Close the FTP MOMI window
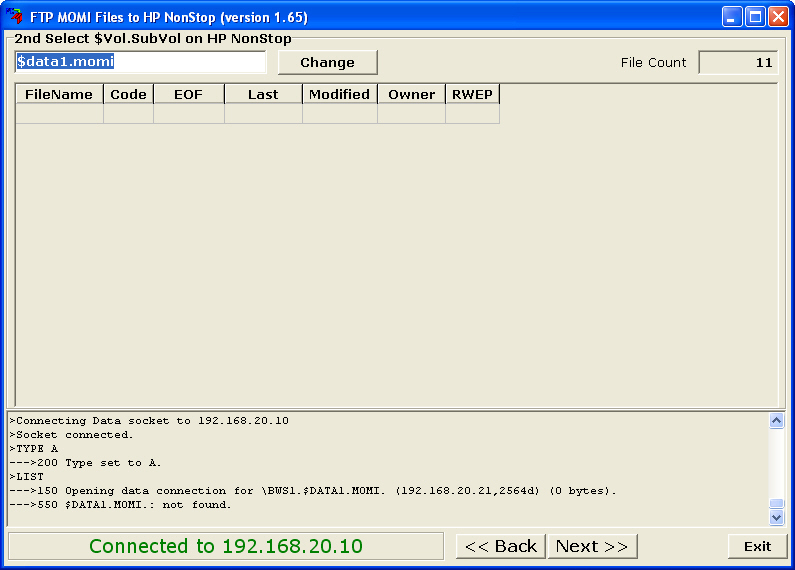 tap(778, 17)
